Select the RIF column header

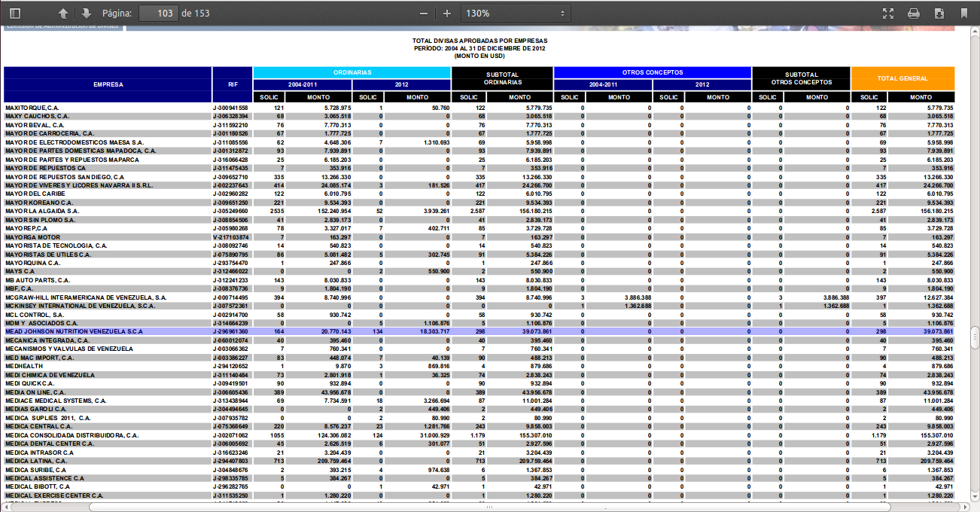[x=233, y=84]
